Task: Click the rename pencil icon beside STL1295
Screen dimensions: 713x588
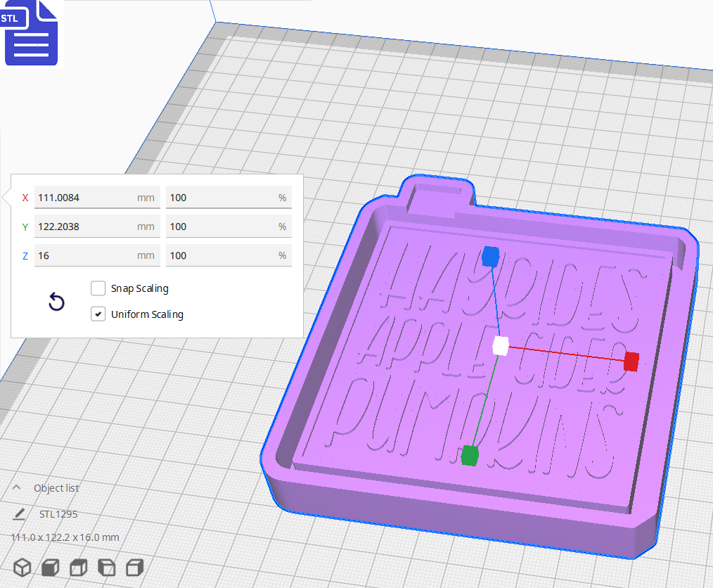Action: (19, 513)
